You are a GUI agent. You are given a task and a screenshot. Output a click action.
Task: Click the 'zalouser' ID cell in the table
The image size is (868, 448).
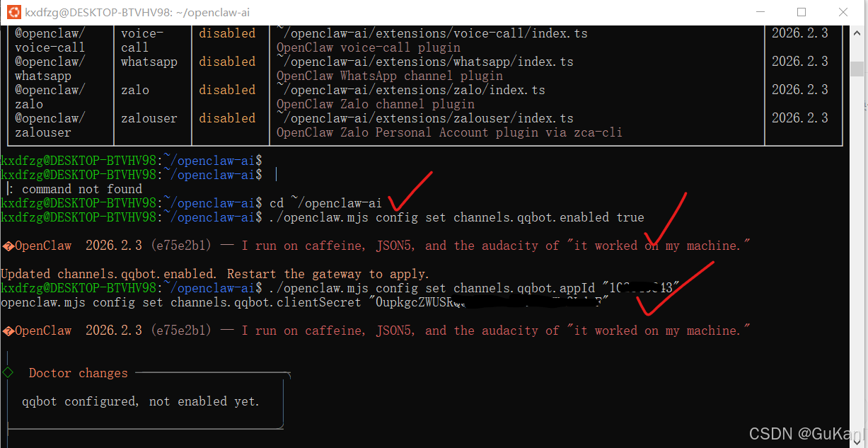(x=149, y=118)
